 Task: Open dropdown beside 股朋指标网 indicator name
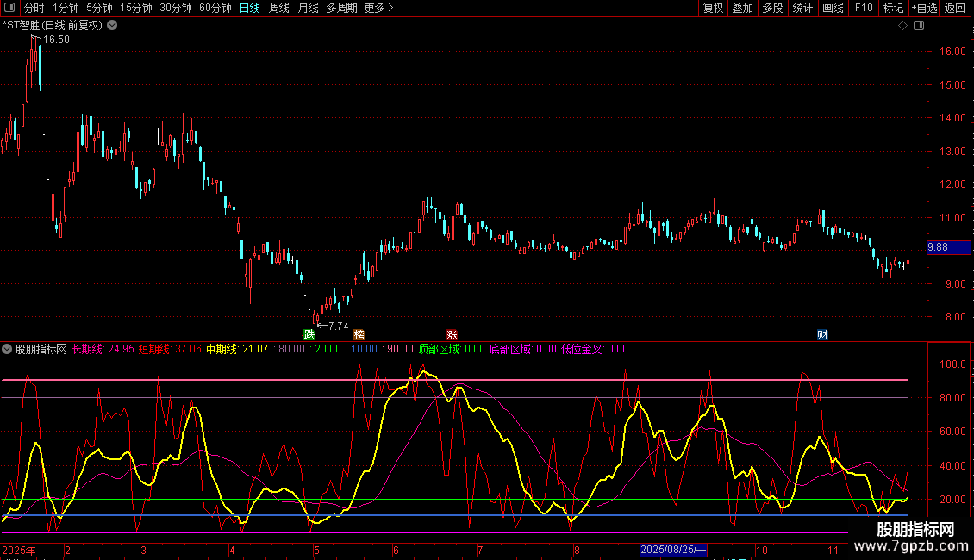pyautogui.click(x=8, y=349)
